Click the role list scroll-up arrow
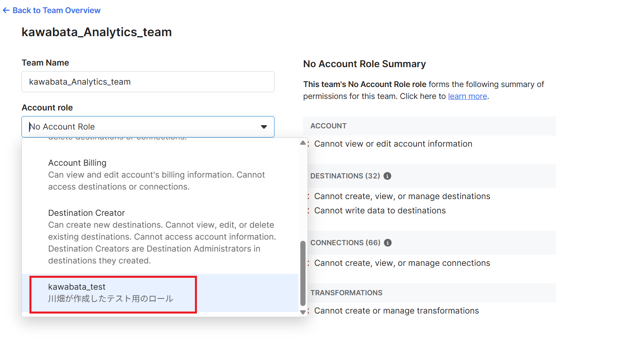The height and width of the screenshot is (364, 619). (303, 143)
